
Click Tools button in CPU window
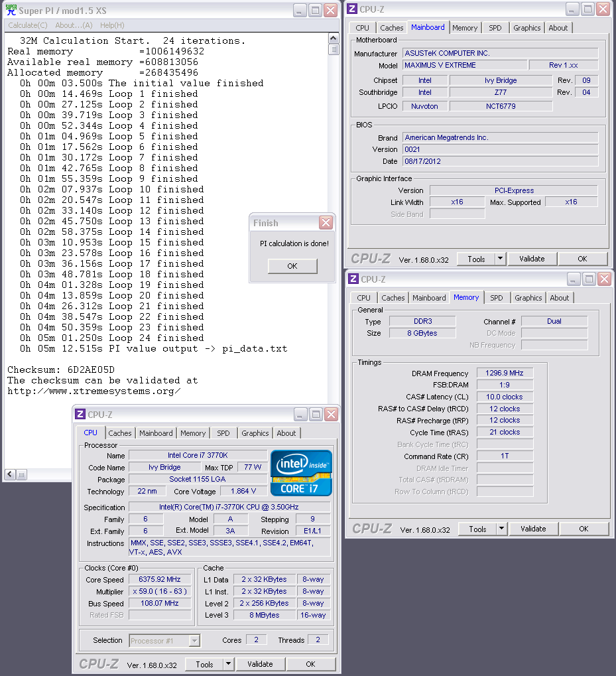click(x=204, y=664)
